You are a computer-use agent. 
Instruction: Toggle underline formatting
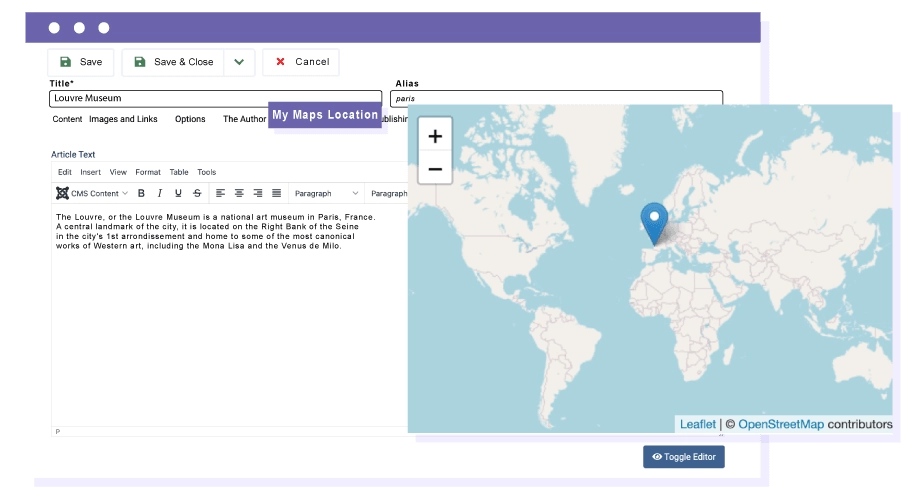click(x=178, y=193)
